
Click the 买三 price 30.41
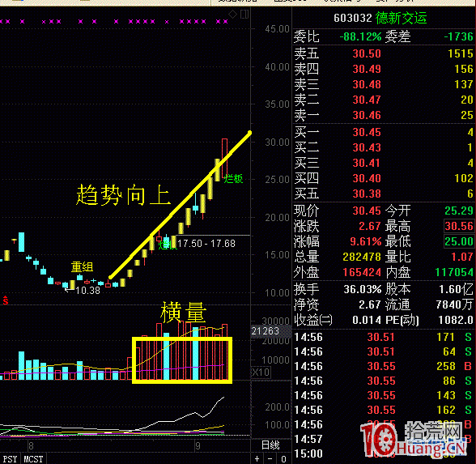pyautogui.click(x=367, y=163)
